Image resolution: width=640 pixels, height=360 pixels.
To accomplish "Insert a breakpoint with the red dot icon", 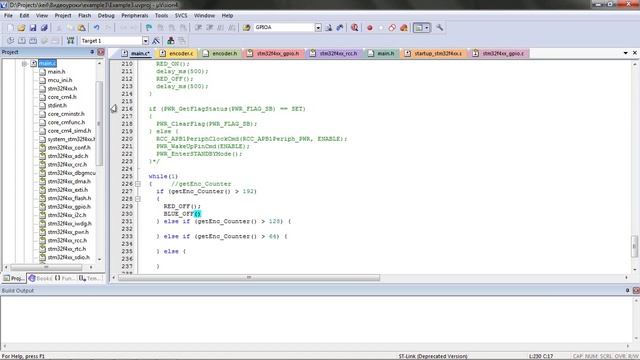I will (x=370, y=28).
